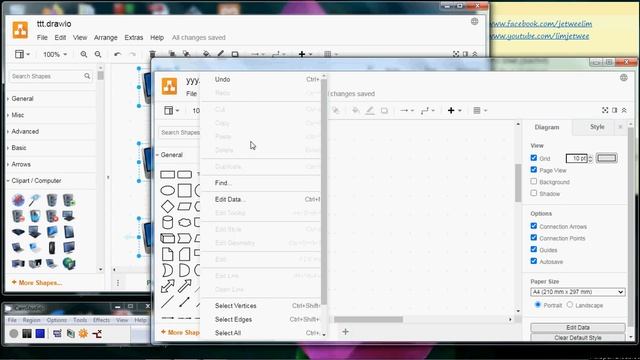
Task: Open table dropdown in yyy toolbar
Action: (480, 110)
